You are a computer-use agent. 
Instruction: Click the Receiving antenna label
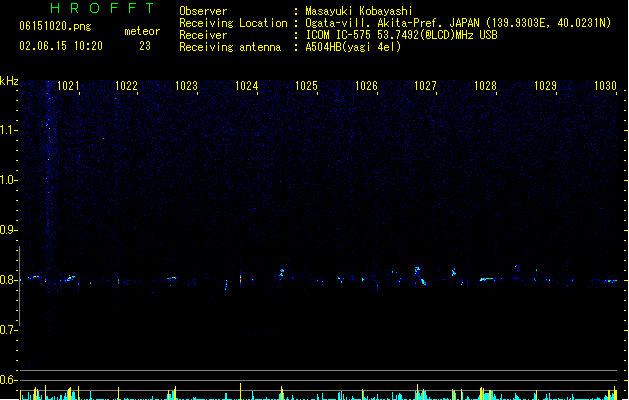pyautogui.click(x=230, y=47)
